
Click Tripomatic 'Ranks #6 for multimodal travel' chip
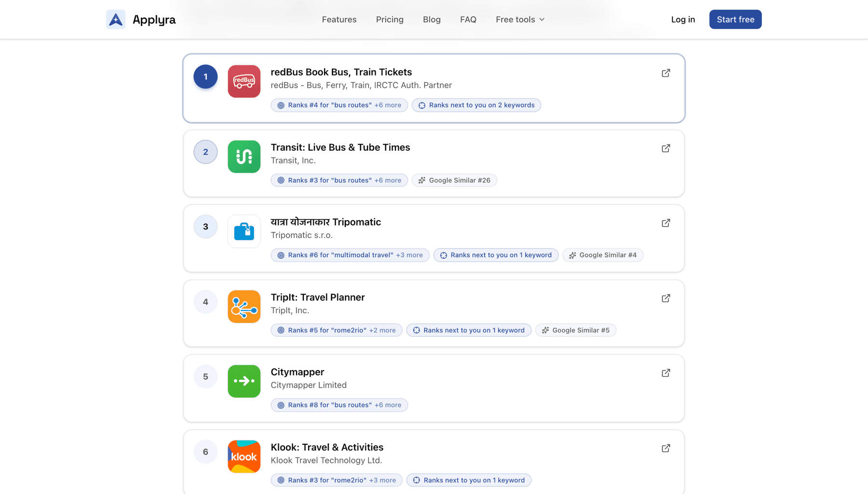350,255
